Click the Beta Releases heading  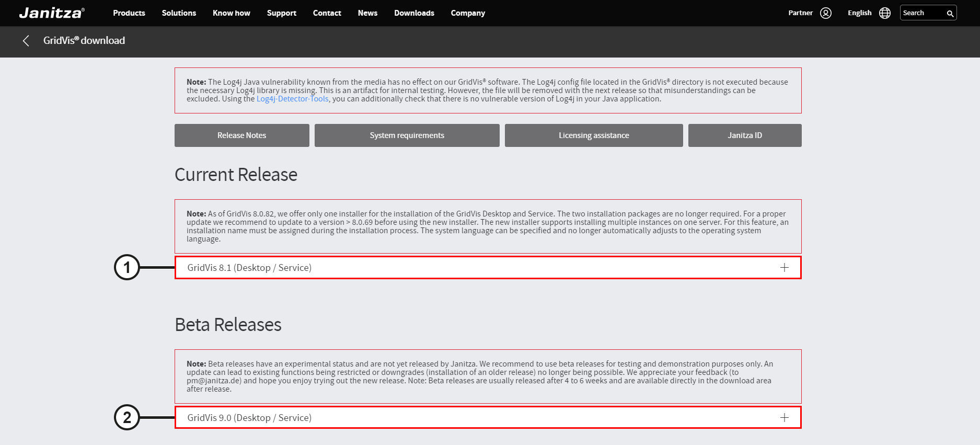(228, 325)
